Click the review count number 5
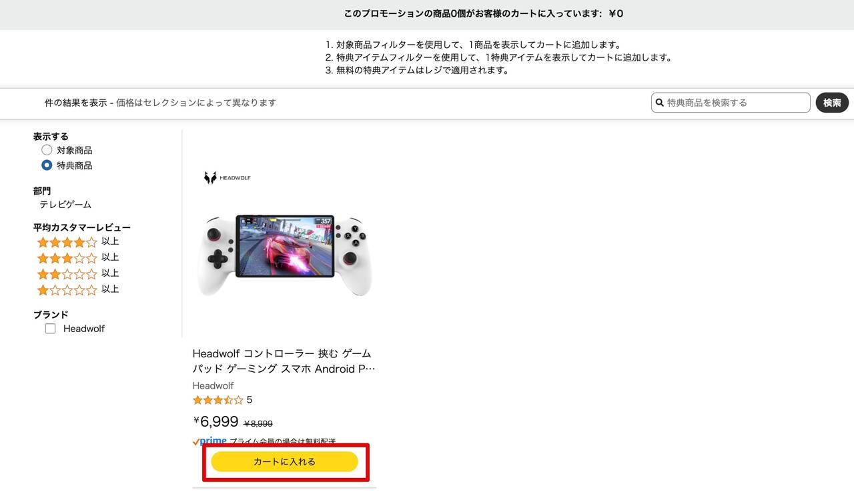This screenshot has height=504, width=854. [250, 400]
